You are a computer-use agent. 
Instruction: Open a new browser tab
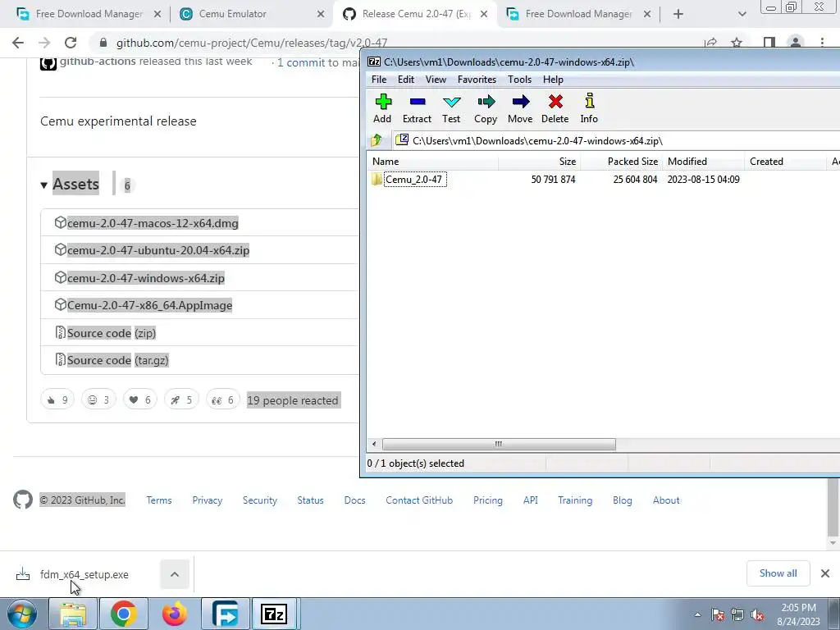click(678, 14)
